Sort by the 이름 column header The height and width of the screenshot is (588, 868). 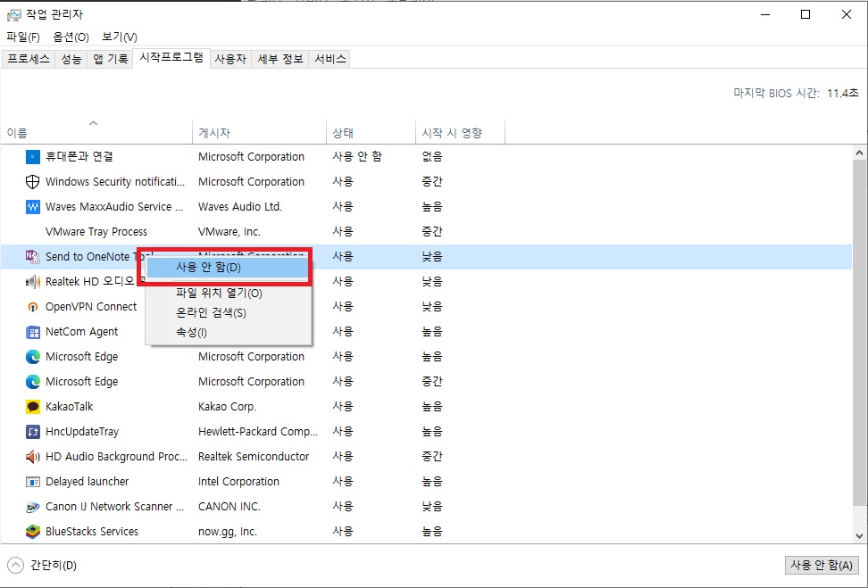pyautogui.click(x=96, y=133)
